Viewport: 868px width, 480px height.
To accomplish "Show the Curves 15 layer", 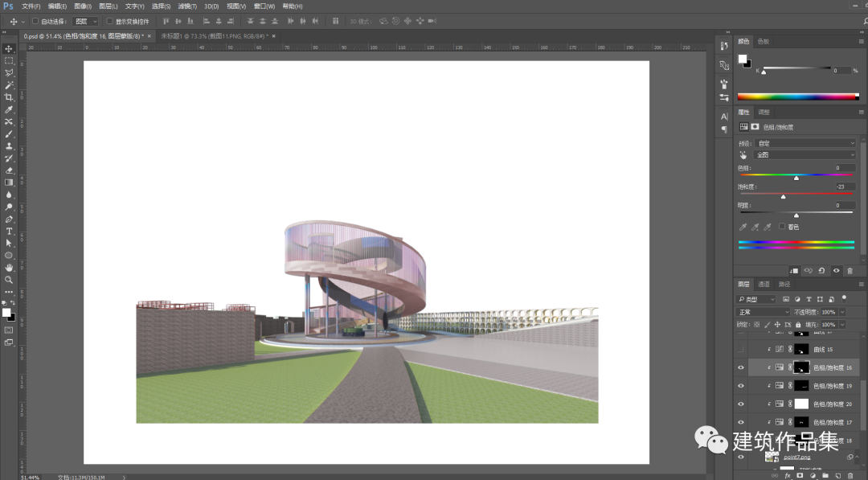I will coord(741,349).
